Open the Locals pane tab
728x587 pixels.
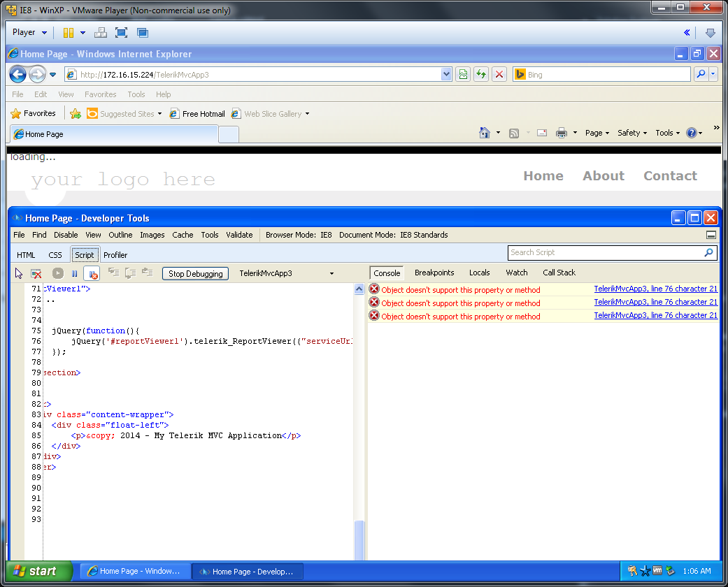(x=479, y=273)
